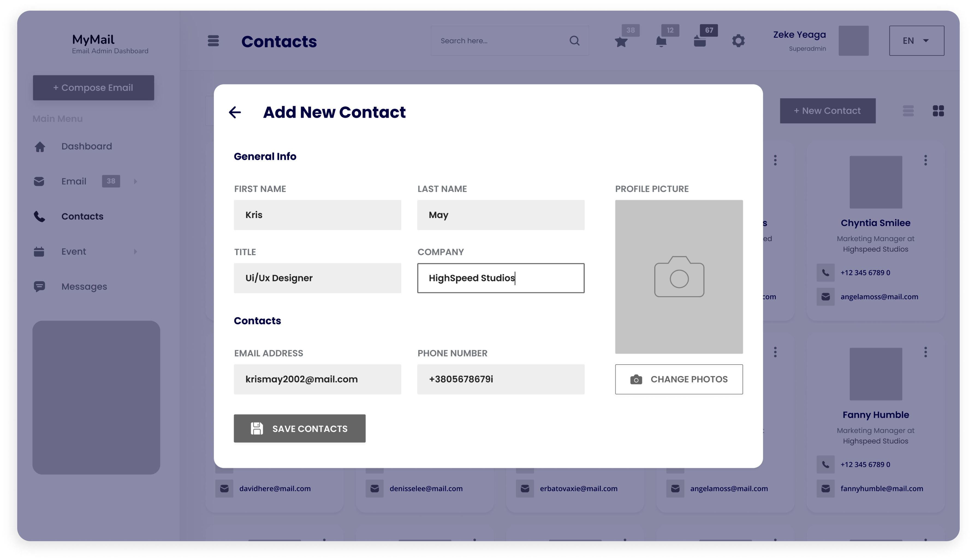The image size is (972, 560).
Task: Click the erbatovaxie@mail.com address
Action: (x=578, y=488)
